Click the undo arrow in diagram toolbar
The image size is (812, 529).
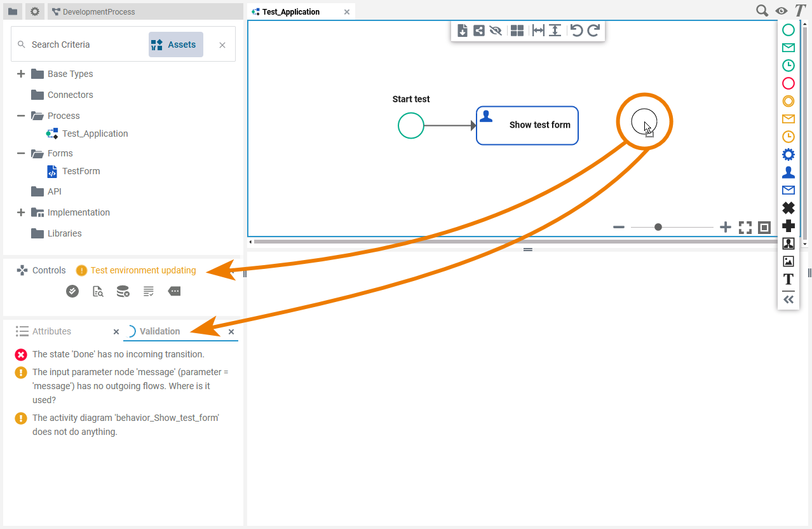tap(576, 31)
